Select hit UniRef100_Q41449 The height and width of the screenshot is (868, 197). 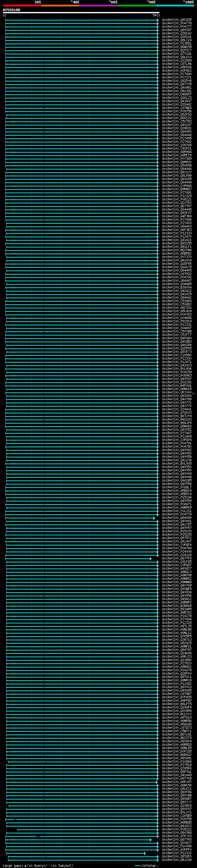pyautogui.click(x=177, y=775)
